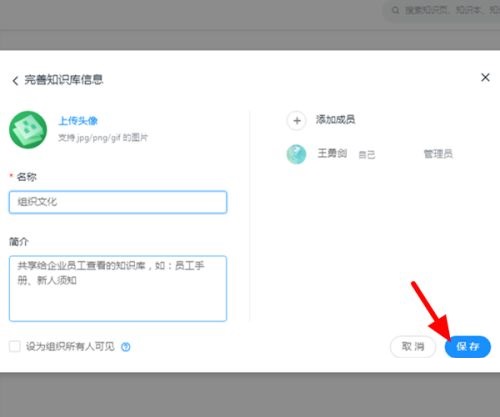Click the 取消 cancel button
Viewport: 500px width, 417px height.
coord(413,347)
